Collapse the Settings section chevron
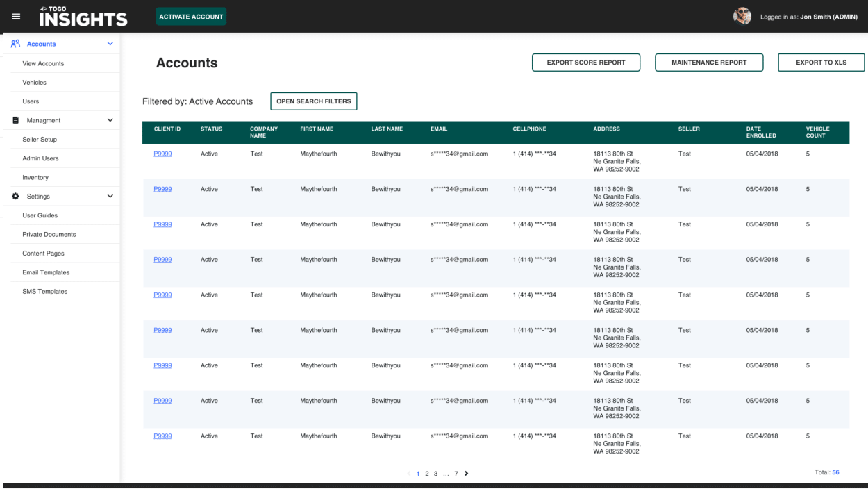The image size is (868, 489). (x=110, y=197)
